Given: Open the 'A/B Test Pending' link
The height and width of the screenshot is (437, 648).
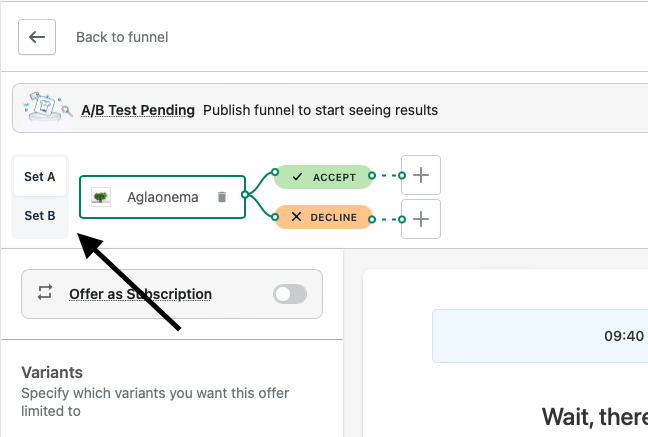Looking at the screenshot, I should pyautogui.click(x=138, y=109).
